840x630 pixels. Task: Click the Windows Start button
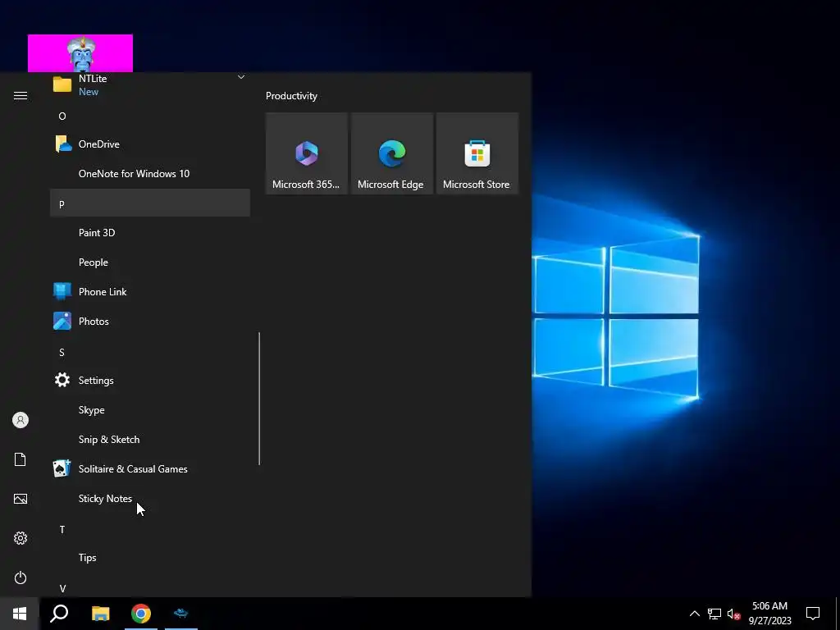tap(20, 614)
